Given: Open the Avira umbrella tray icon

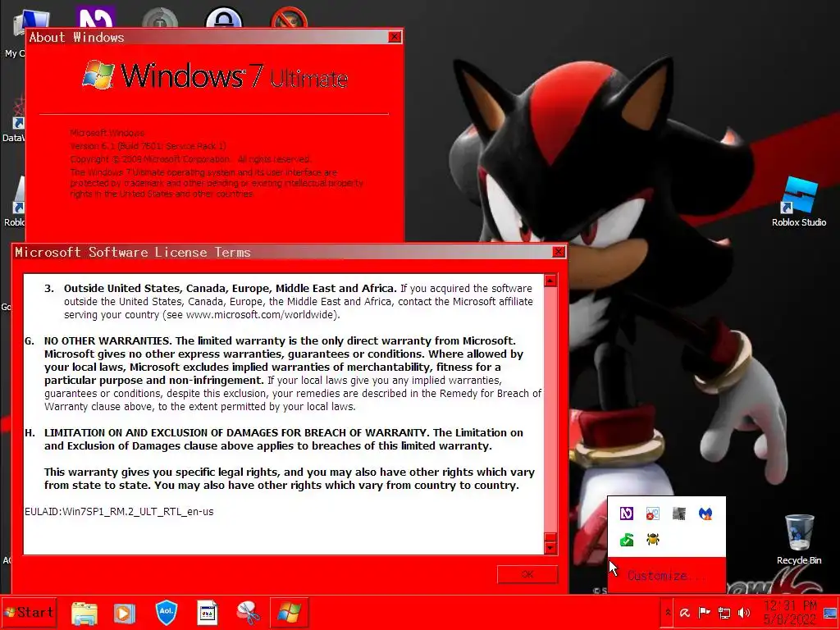Looking at the screenshot, I should coord(685,613).
